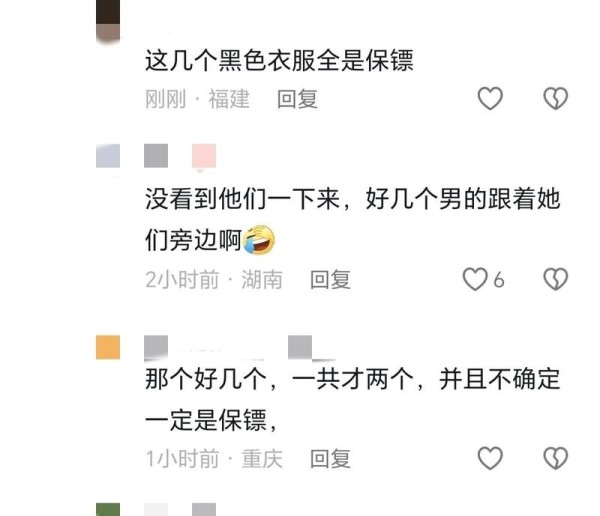Dislike the Hunan comment with broken heart
The height and width of the screenshot is (516, 600).
[556, 279]
